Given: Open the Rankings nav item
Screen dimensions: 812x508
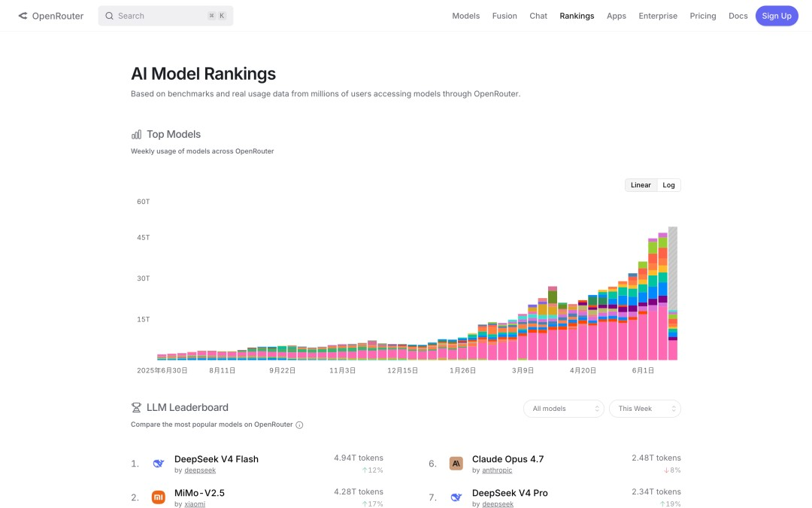Looking at the screenshot, I should pos(577,16).
